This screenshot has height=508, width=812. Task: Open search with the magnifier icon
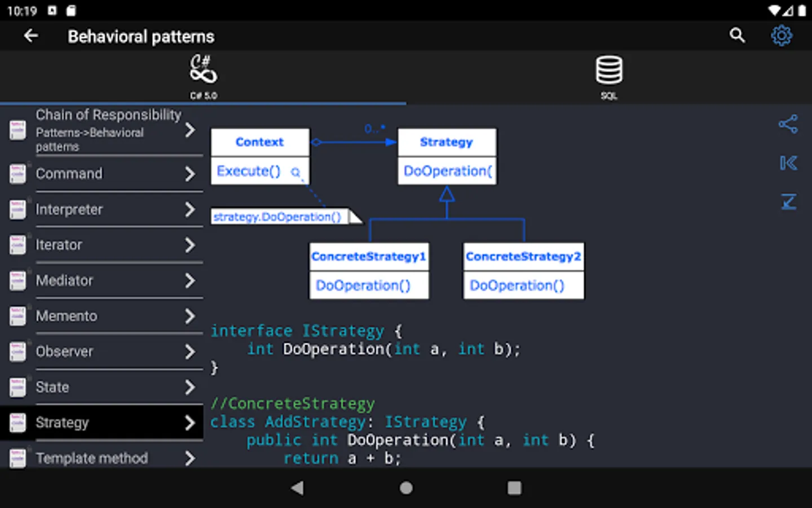737,36
